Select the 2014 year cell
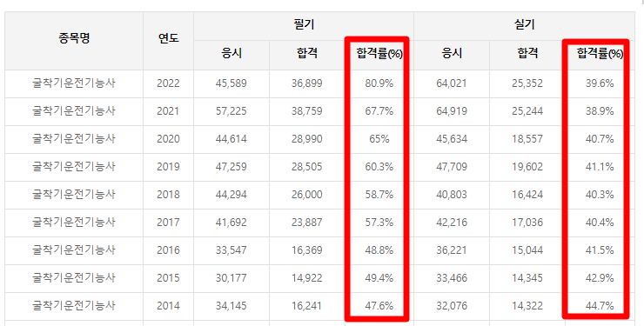 pyautogui.click(x=168, y=306)
